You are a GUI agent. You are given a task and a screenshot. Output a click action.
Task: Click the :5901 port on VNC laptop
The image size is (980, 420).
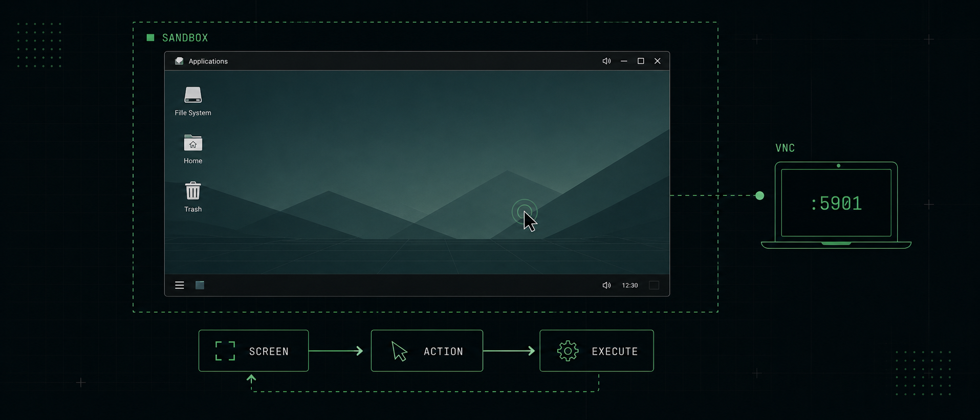point(836,204)
